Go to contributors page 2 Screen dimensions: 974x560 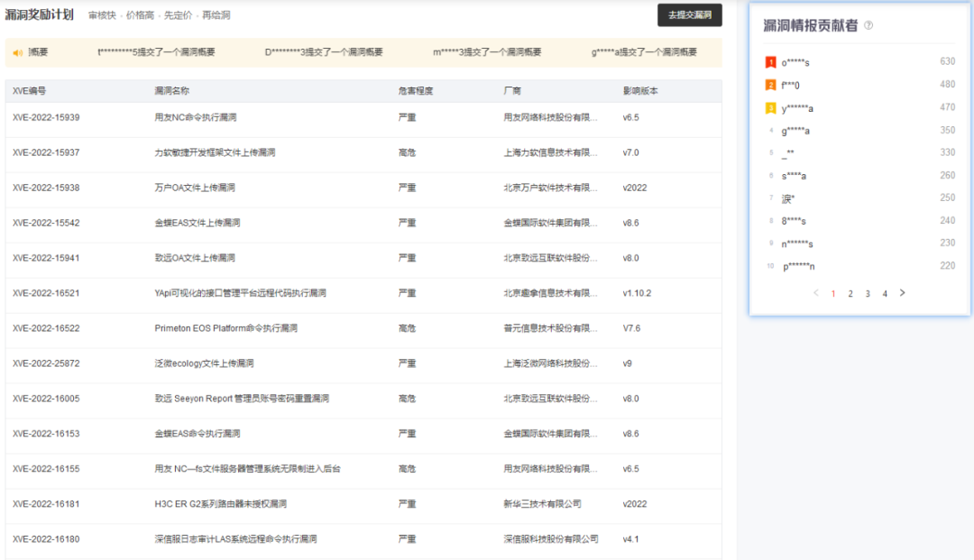850,294
